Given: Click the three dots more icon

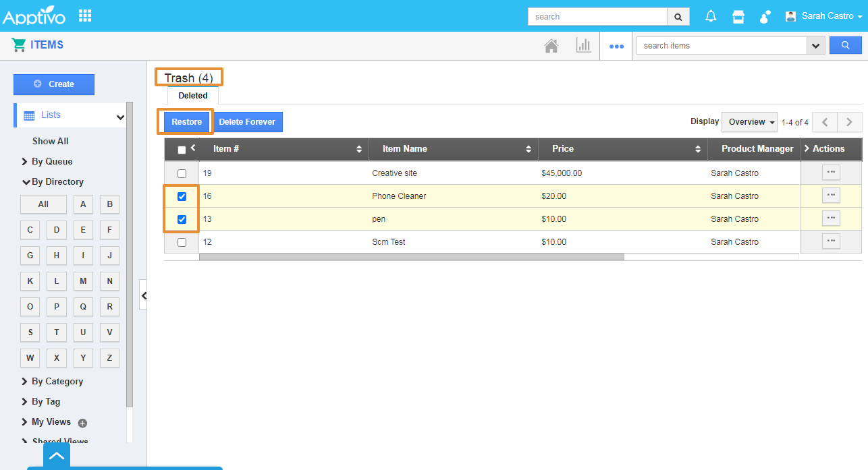Looking at the screenshot, I should click(x=616, y=47).
